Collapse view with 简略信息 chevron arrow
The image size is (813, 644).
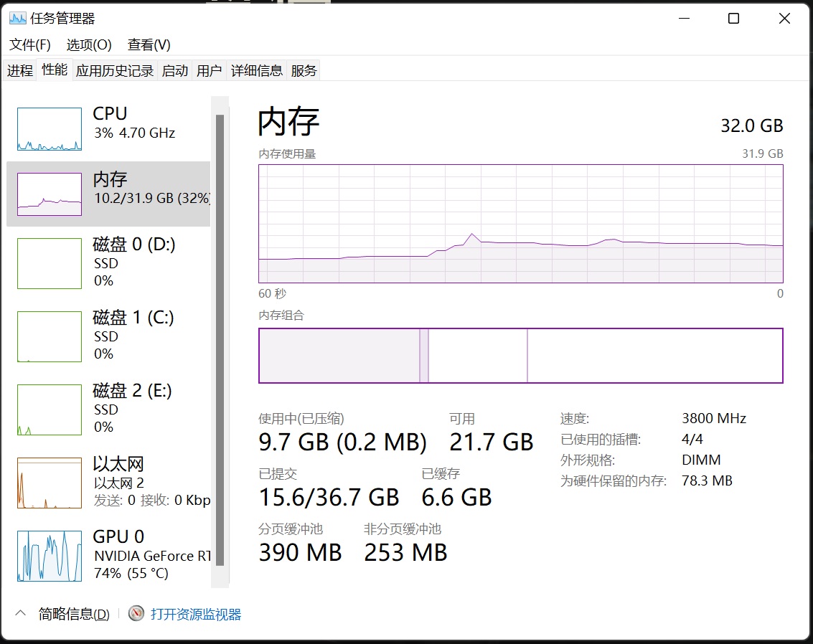21,613
